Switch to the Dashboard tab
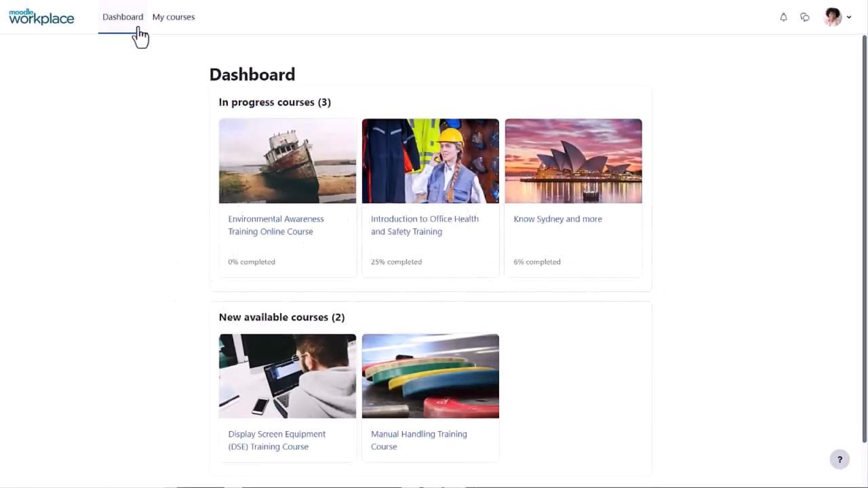The width and height of the screenshot is (868, 488). 123,17
